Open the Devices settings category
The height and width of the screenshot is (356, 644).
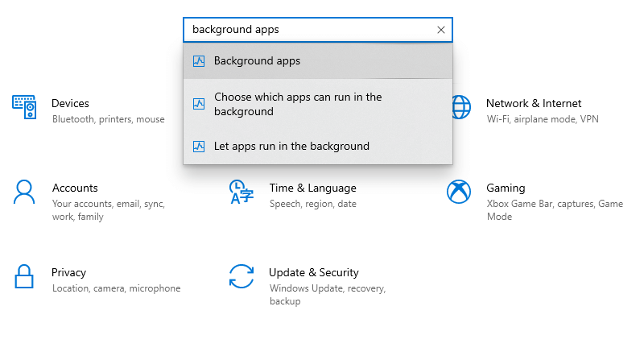click(x=70, y=103)
